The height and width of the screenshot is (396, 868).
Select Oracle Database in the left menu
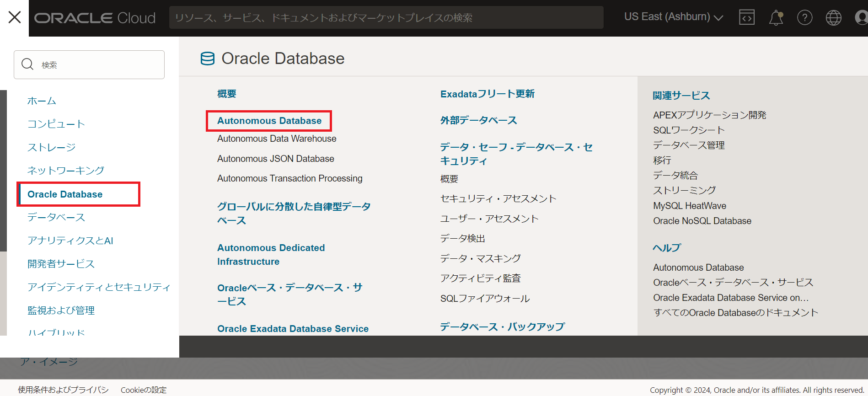tap(65, 194)
